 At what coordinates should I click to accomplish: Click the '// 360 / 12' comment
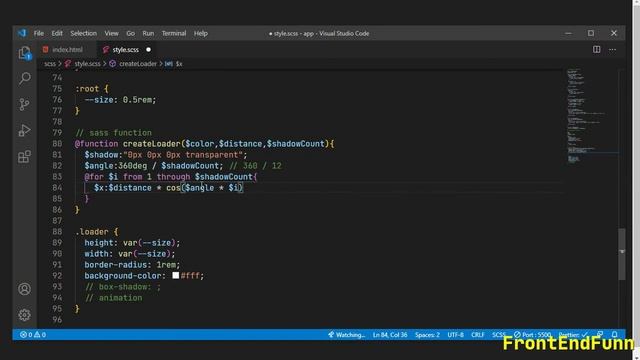point(256,166)
